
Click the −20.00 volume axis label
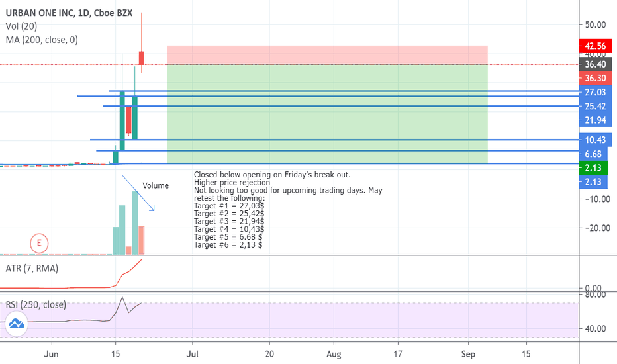point(597,228)
